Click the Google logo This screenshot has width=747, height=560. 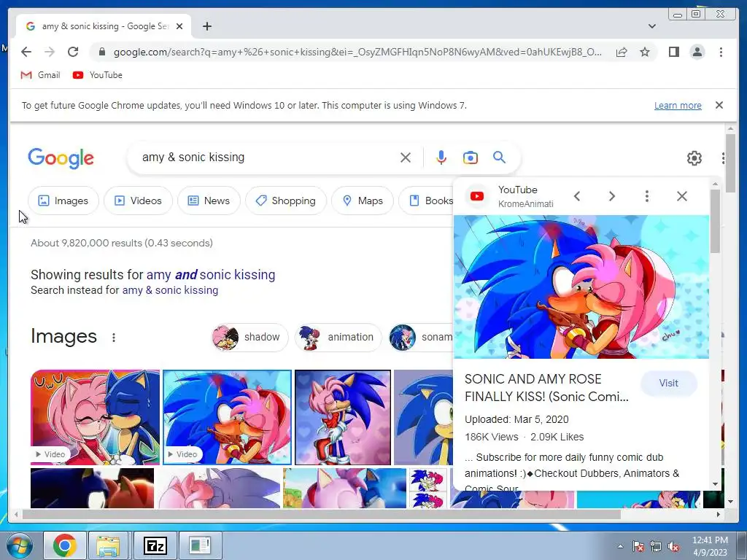pyautogui.click(x=61, y=158)
